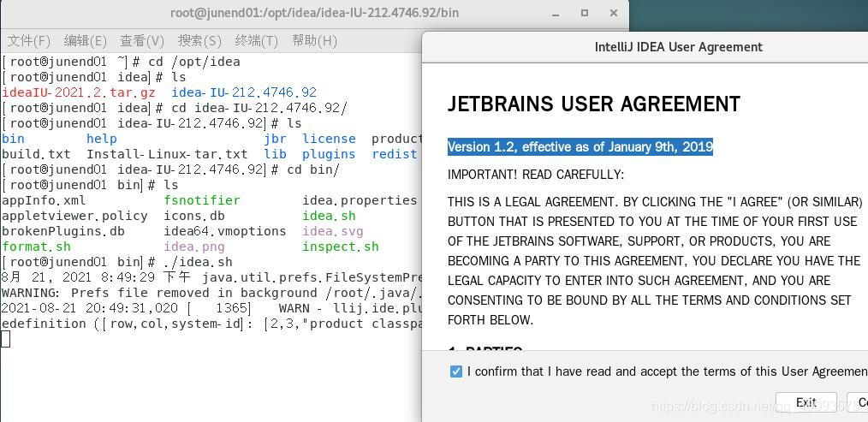868x422 pixels.
Task: Click the IntelliJ IDEA User Agreement title bar
Action: (679, 47)
